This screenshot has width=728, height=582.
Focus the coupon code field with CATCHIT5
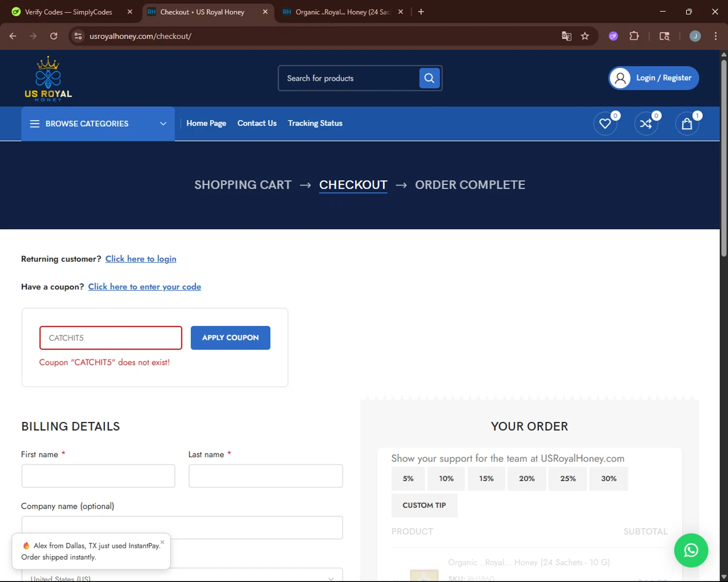111,338
